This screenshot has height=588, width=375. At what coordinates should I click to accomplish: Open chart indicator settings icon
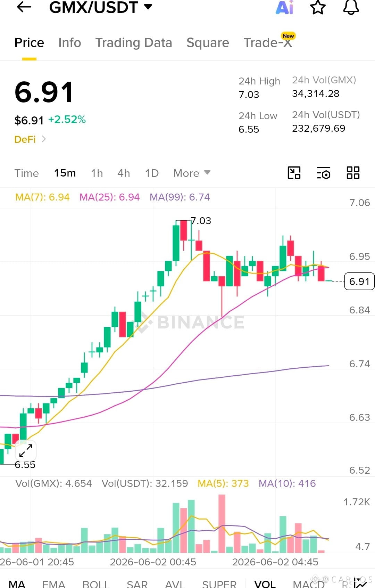(x=324, y=173)
